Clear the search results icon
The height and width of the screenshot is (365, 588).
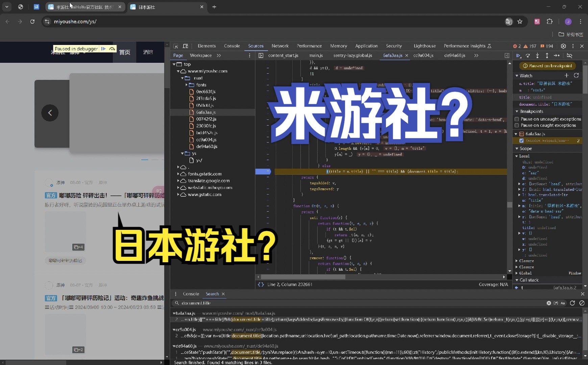[x=582, y=303]
